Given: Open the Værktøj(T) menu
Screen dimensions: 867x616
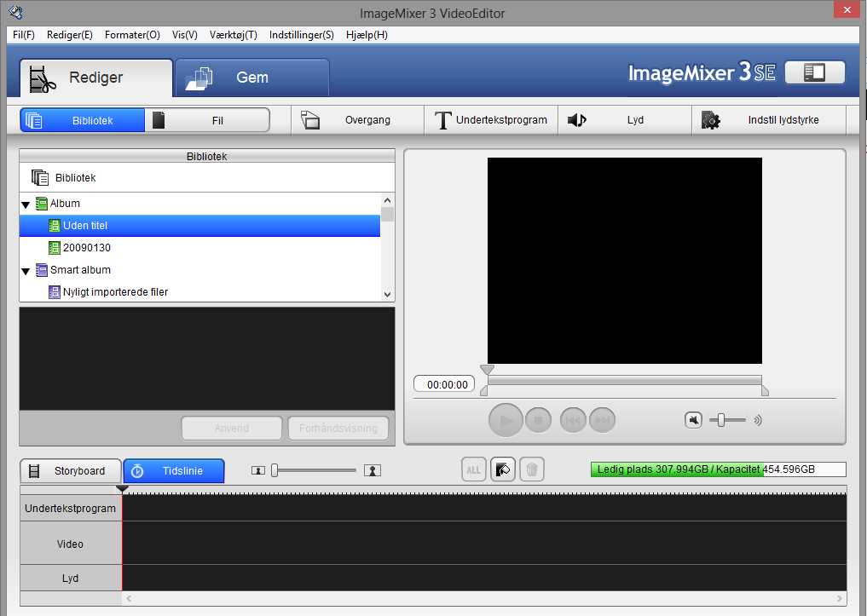Looking at the screenshot, I should 234,35.
